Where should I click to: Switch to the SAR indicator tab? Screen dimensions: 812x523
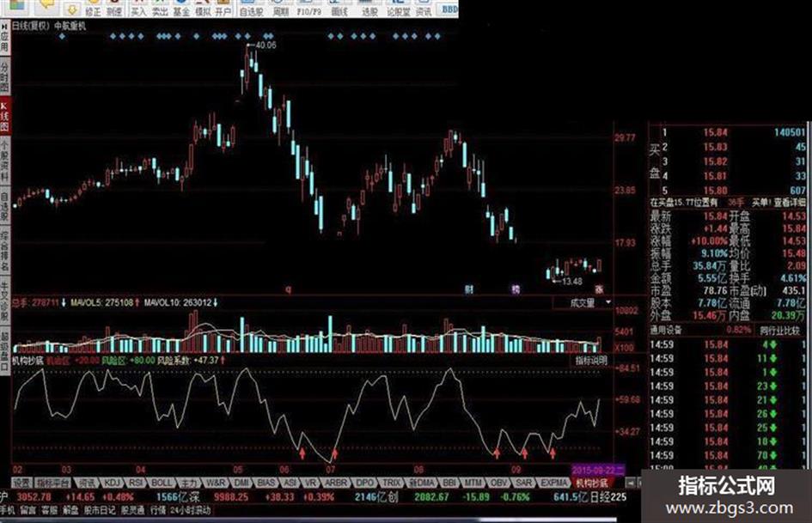click(x=523, y=483)
